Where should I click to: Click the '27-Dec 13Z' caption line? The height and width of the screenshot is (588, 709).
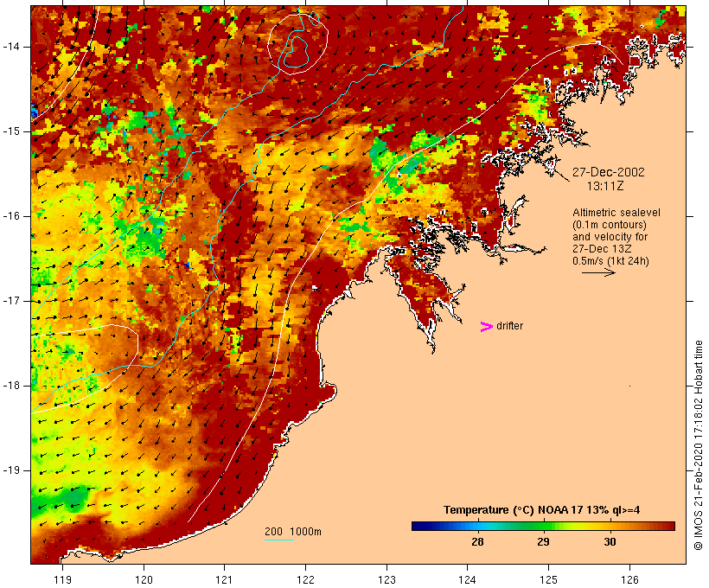click(602, 249)
